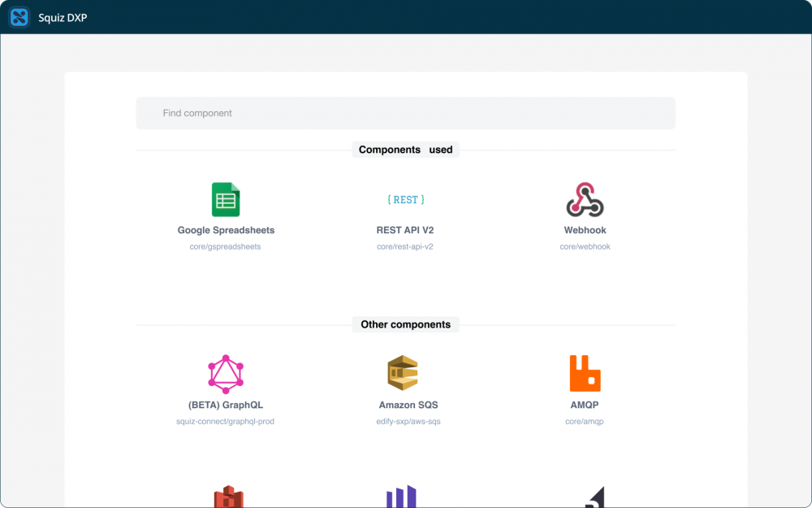Select the pink GraphQL icon
Viewport: 812px width, 508px height.
tap(226, 374)
